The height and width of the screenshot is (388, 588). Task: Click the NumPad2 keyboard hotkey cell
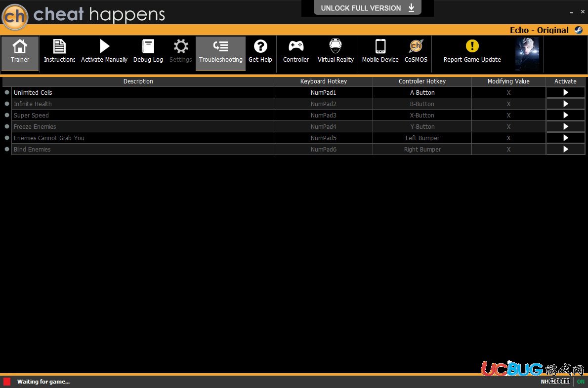323,104
